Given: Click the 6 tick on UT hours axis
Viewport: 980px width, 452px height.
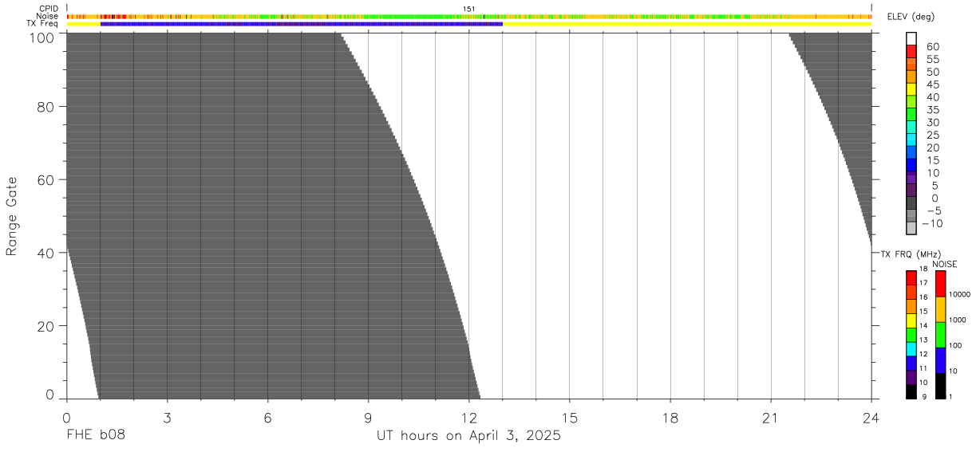Looking at the screenshot, I should pyautogui.click(x=267, y=419).
